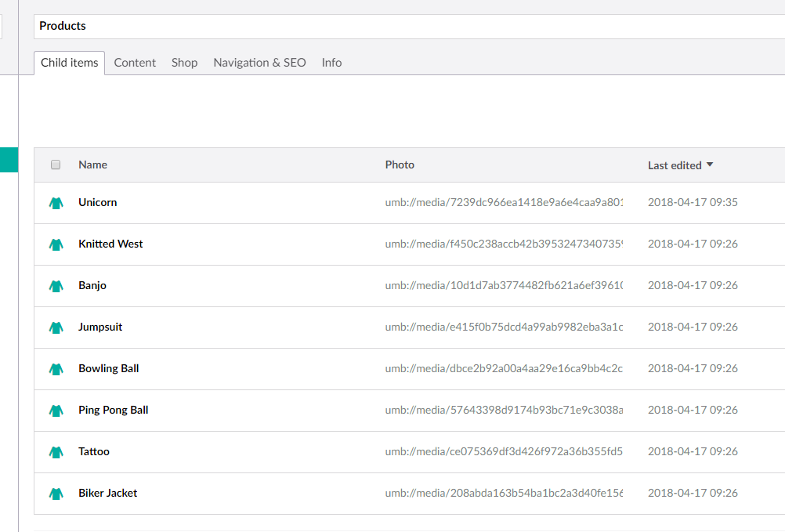Click the shirt icon beside Banjo
785x532 pixels.
[56, 285]
